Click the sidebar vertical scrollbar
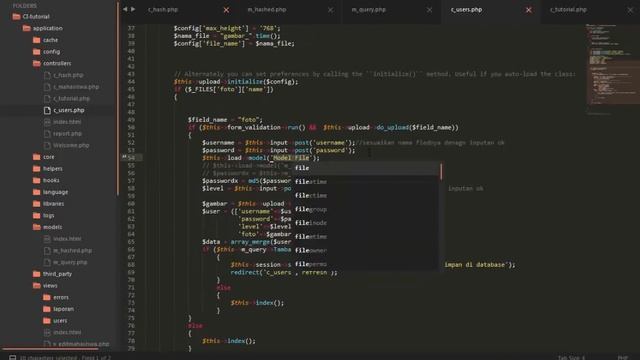This screenshot has width=640, height=360. pos(118,98)
